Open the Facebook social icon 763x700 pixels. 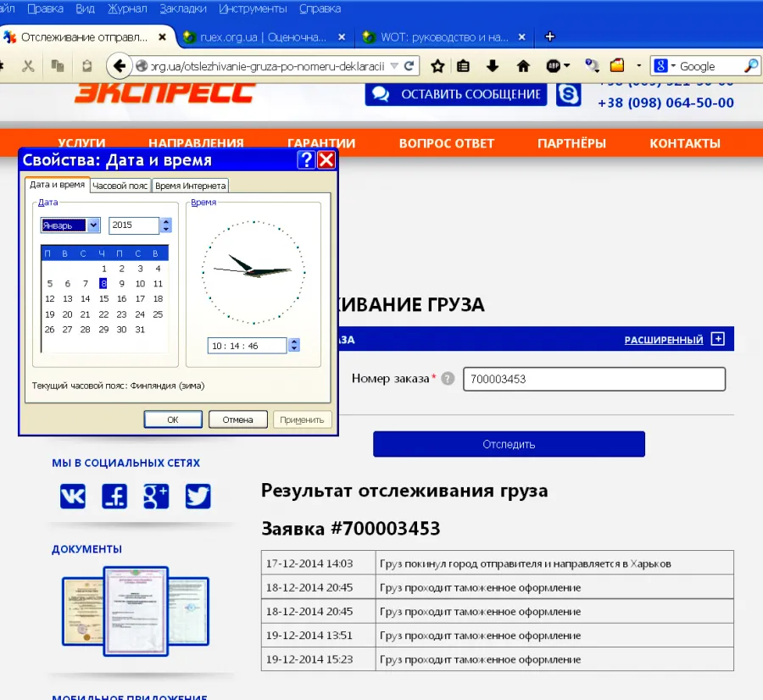114,496
